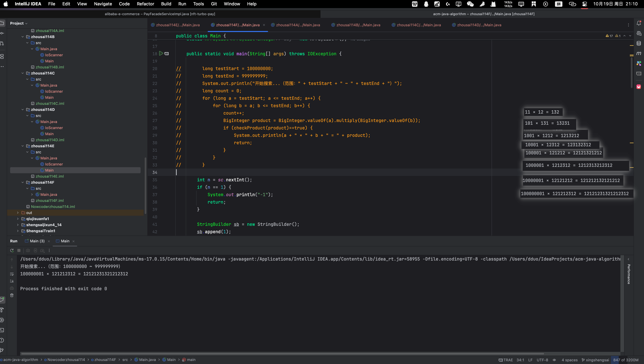Click the WeChat icon in macOS menu bar
The width and height of the screenshot is (644, 364).
[x=470, y=4]
